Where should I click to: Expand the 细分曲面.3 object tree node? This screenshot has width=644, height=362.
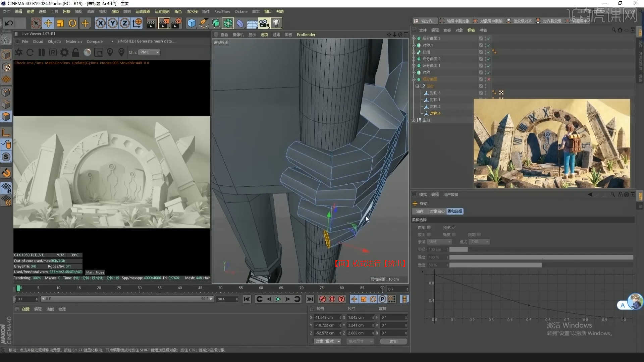414,39
